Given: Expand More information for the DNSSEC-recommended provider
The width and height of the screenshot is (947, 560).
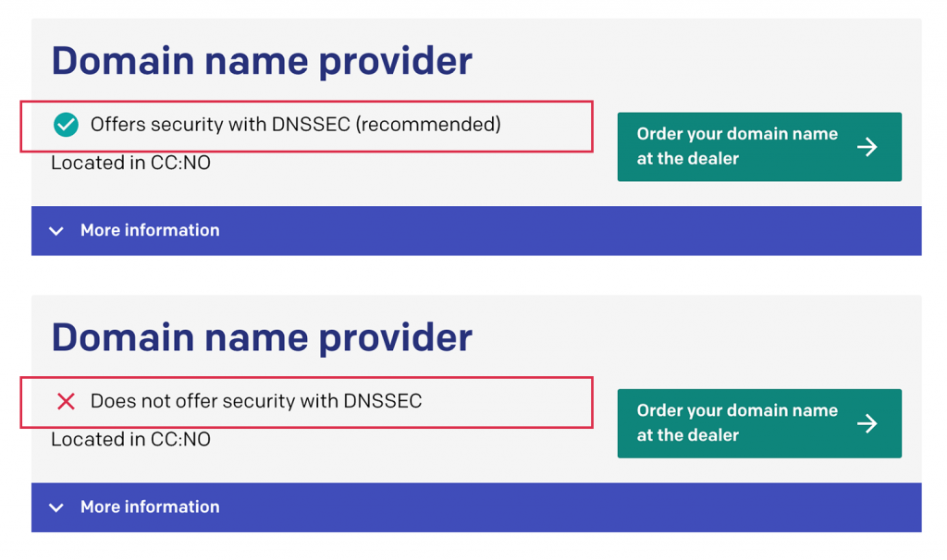Looking at the screenshot, I should point(476,230).
